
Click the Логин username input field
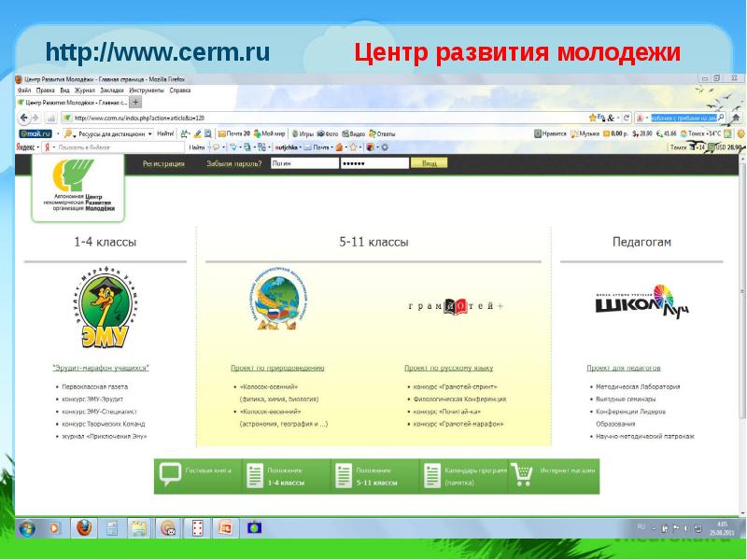[x=303, y=163]
